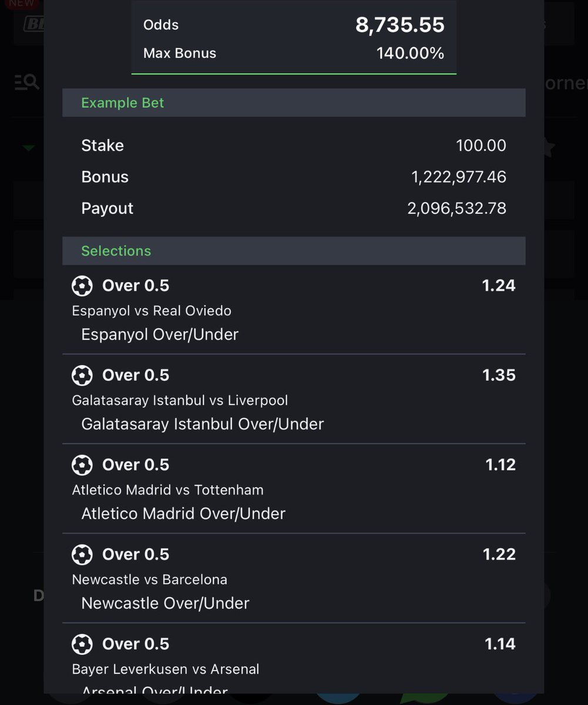The height and width of the screenshot is (705, 588).
Task: Click the 'Espanyol Over/Under' market label
Action: pyautogui.click(x=160, y=334)
